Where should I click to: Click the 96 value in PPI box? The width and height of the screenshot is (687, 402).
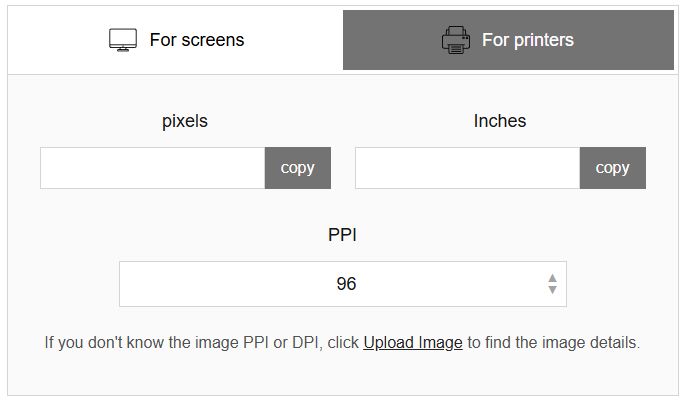click(x=346, y=284)
